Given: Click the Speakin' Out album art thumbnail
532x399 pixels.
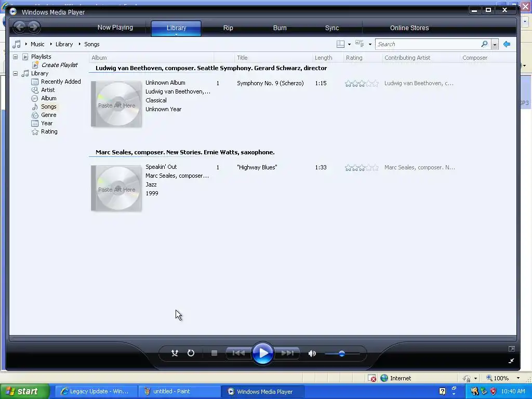Looking at the screenshot, I should 116,188.
